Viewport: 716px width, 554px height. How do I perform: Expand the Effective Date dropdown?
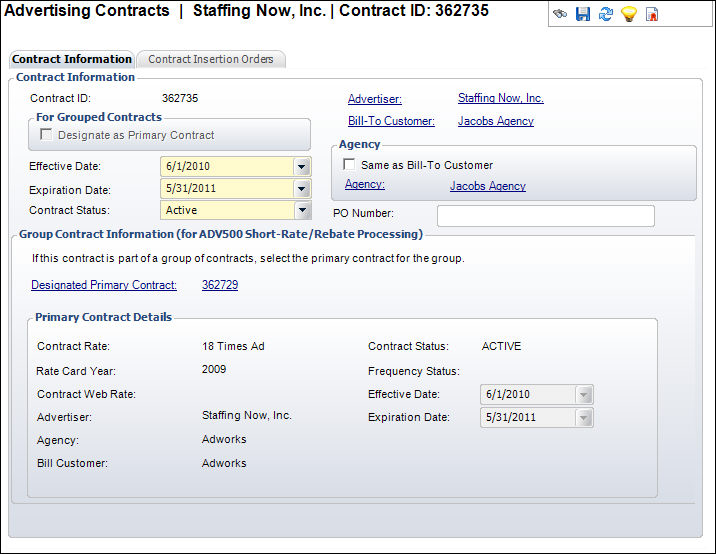point(301,167)
